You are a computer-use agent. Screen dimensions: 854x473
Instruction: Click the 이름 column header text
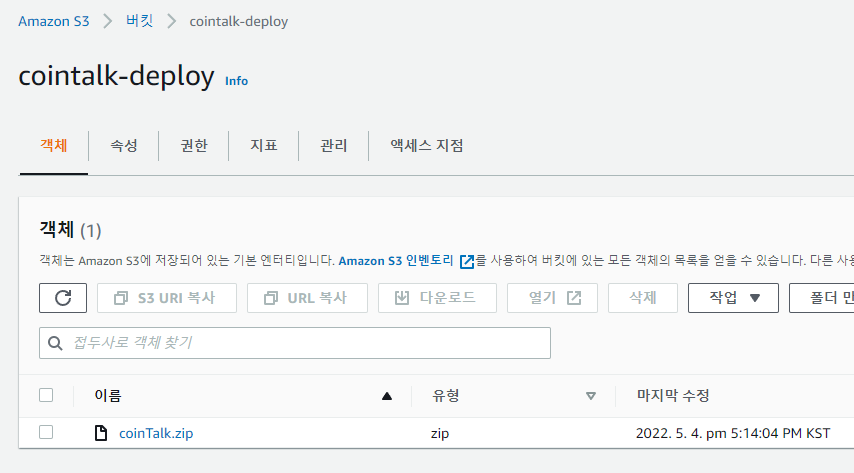pyautogui.click(x=108, y=396)
